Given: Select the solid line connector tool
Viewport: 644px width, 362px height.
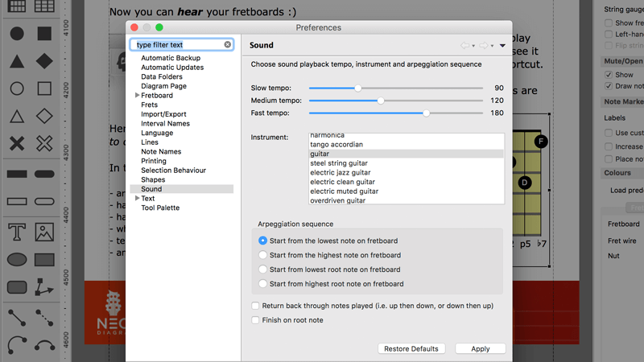Looking at the screenshot, I should [17, 318].
